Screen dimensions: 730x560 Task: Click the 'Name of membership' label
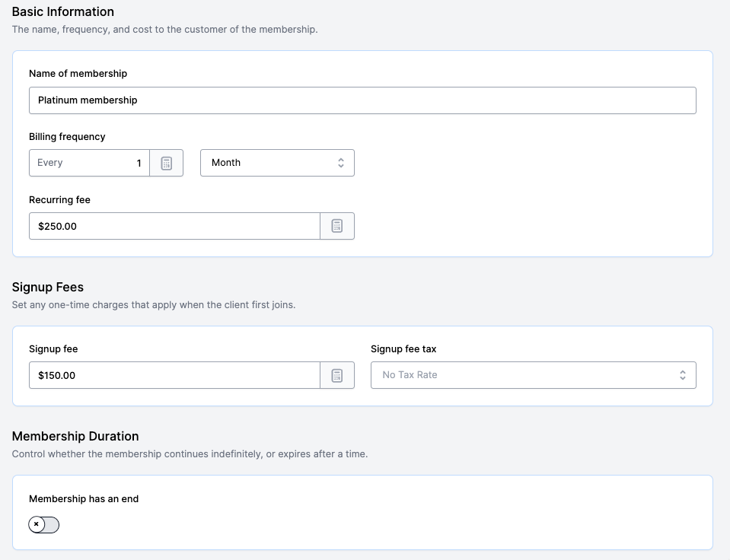coord(78,74)
